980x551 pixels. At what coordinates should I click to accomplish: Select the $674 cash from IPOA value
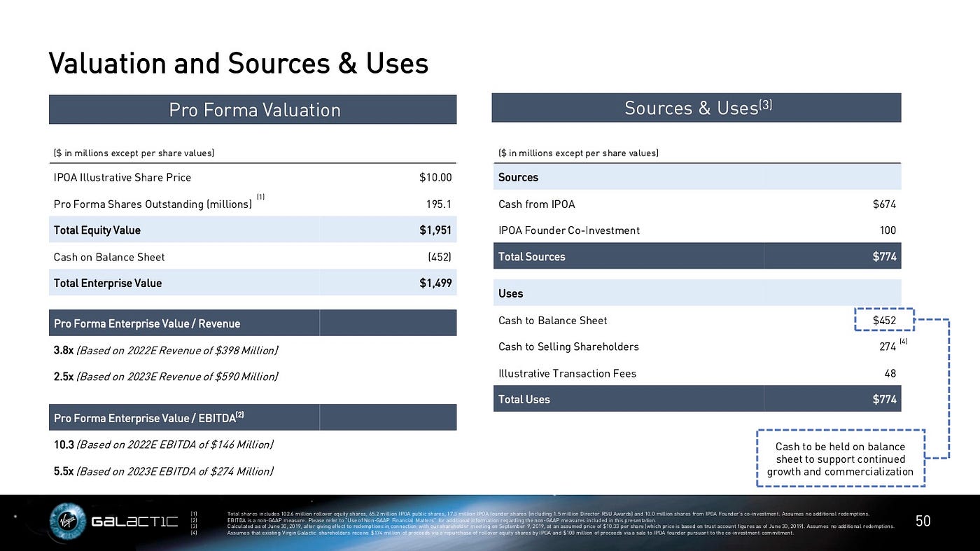pos(884,204)
